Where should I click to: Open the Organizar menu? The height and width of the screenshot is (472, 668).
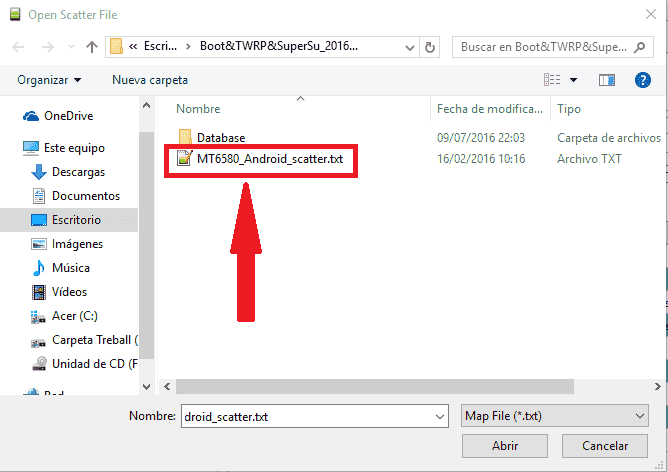tap(49, 80)
